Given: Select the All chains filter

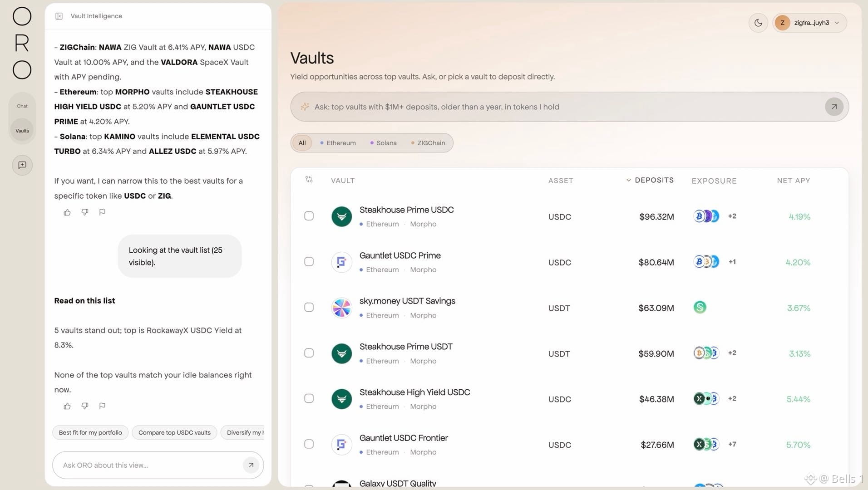Looking at the screenshot, I should click(302, 143).
